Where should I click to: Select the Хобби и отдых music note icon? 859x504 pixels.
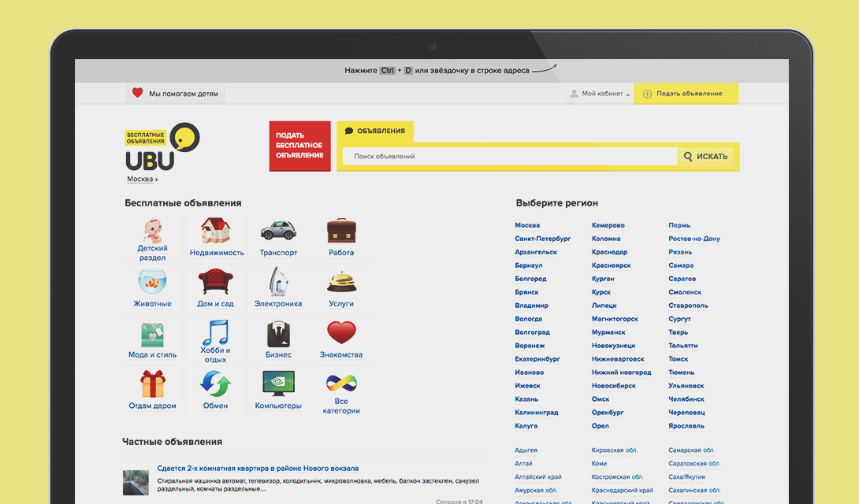click(x=215, y=332)
